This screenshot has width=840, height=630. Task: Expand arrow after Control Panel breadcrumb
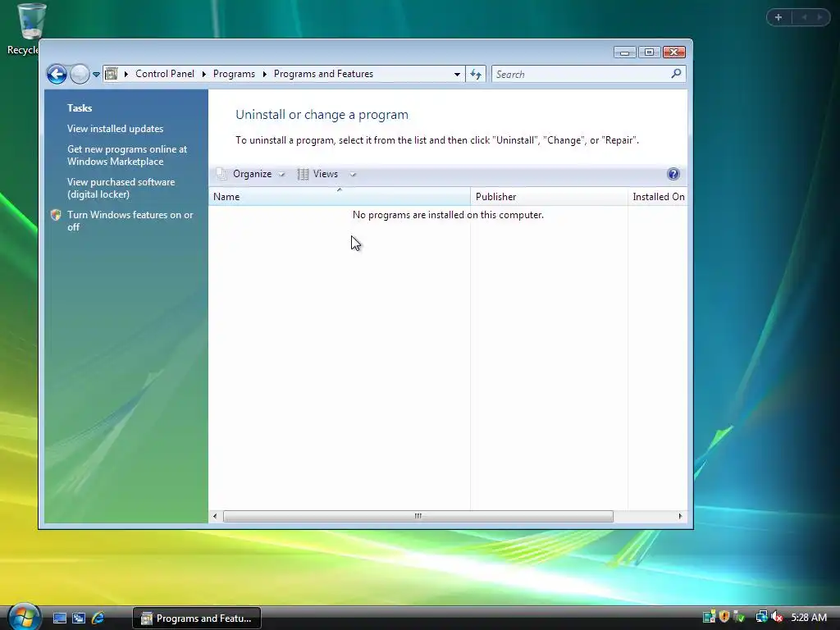coord(204,74)
